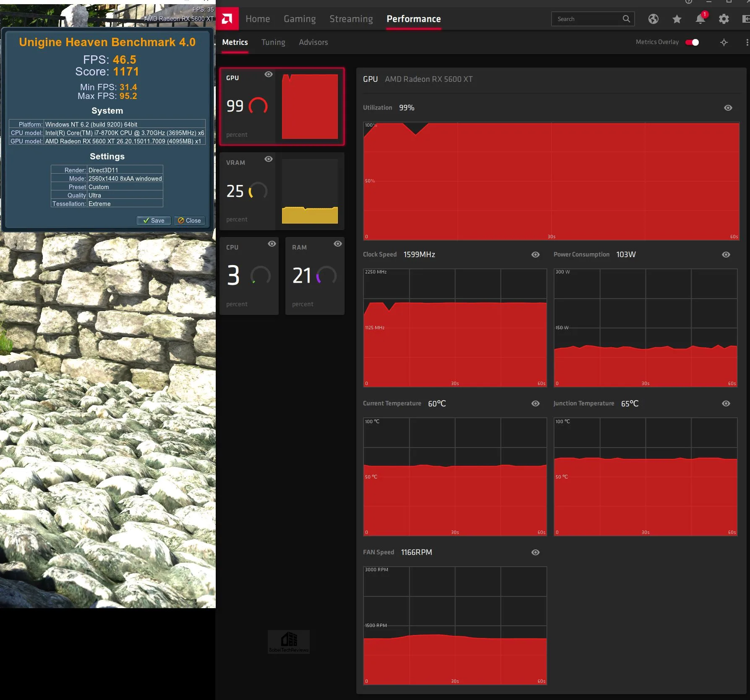Click the FAN Speed graph
The image size is (750, 700).
(455, 626)
